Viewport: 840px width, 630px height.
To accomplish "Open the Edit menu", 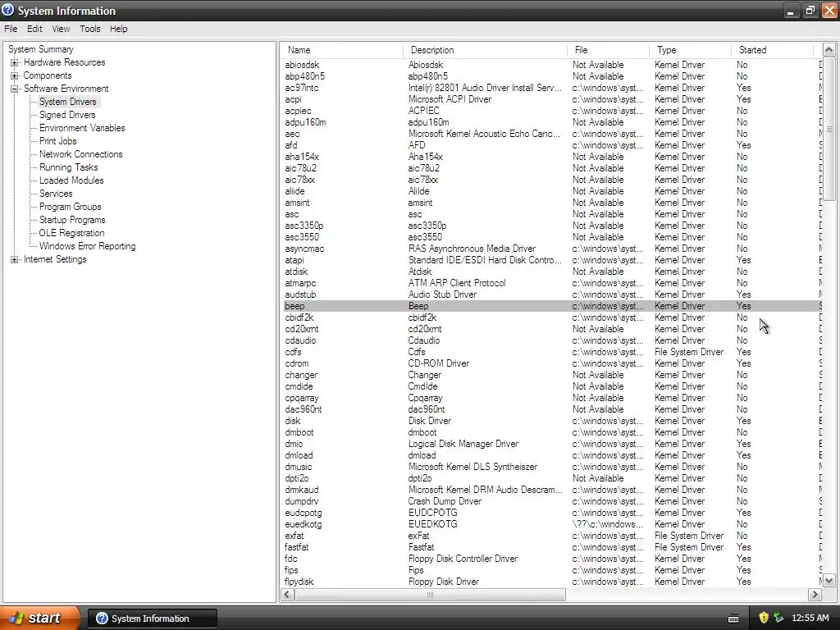I will click(x=34, y=29).
